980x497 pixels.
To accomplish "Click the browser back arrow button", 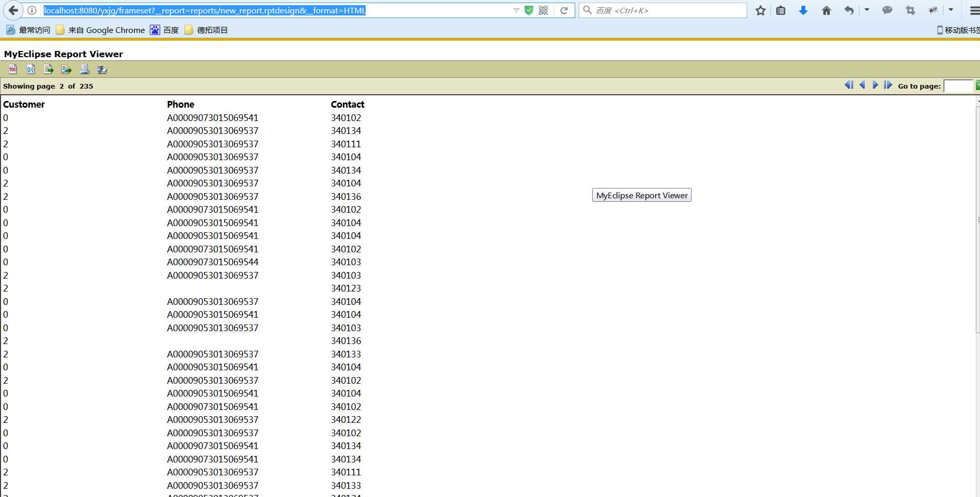I will (13, 10).
